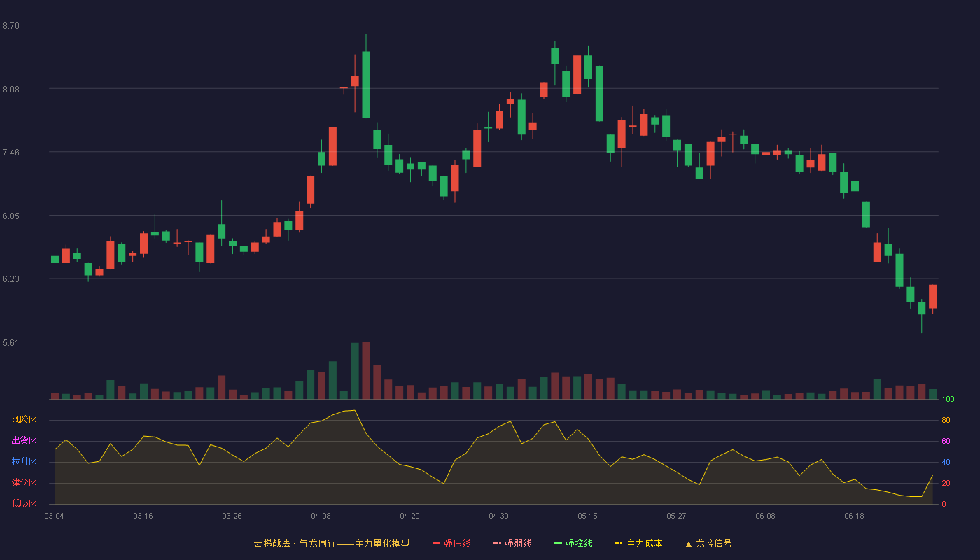This screenshot has width=980, height=560.
Task: Click the 出货区 zone label
Action: [x=24, y=441]
